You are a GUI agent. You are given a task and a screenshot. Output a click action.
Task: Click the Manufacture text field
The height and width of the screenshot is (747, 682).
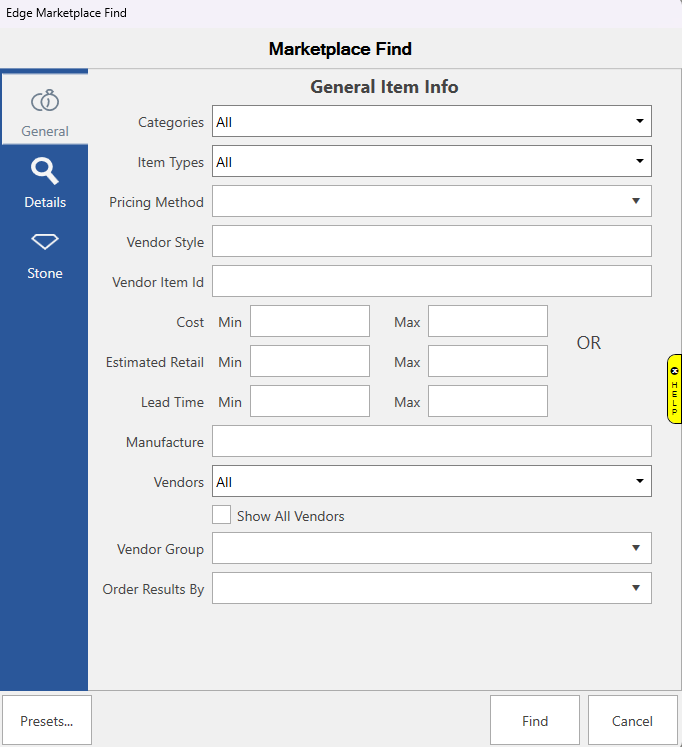(431, 441)
